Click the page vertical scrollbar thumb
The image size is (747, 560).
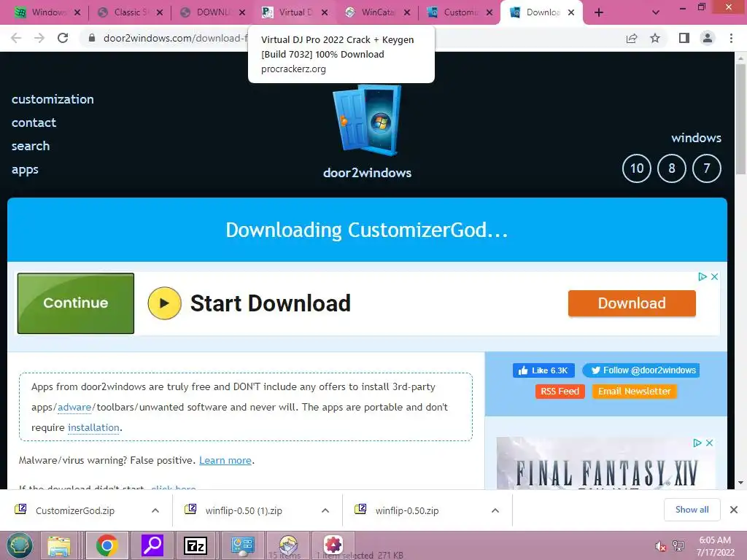(x=740, y=119)
